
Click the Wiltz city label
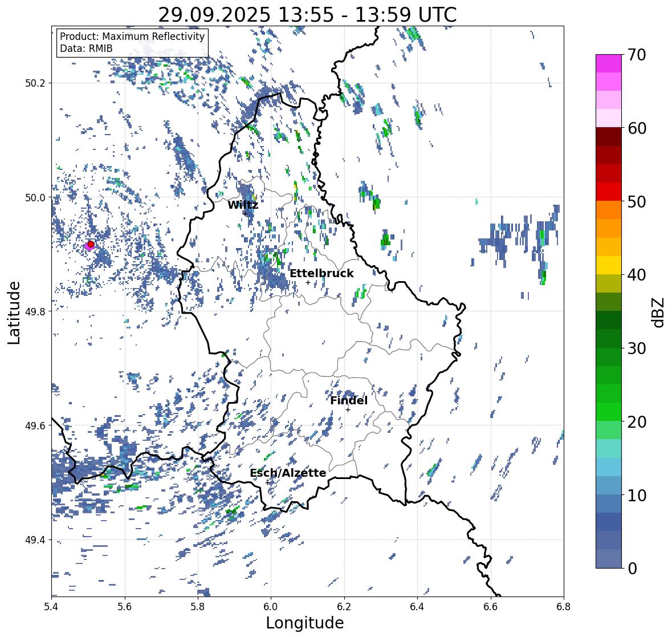click(x=243, y=205)
